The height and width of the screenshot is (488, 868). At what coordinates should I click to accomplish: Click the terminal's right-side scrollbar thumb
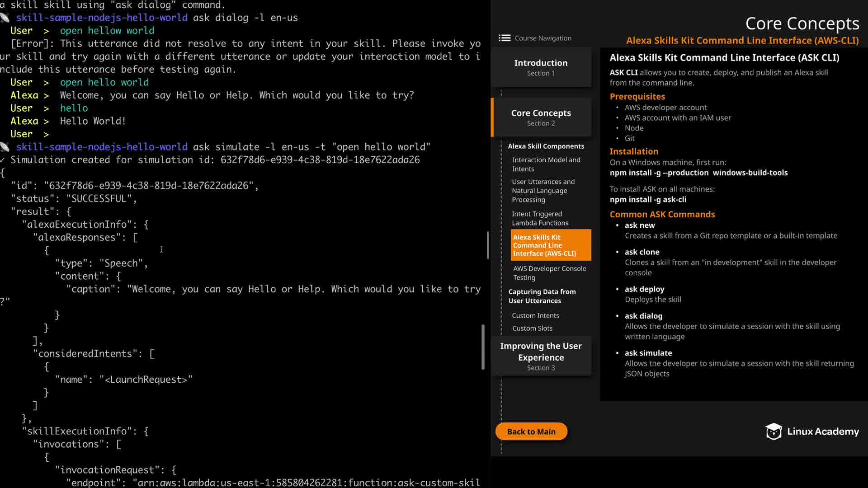point(483,347)
